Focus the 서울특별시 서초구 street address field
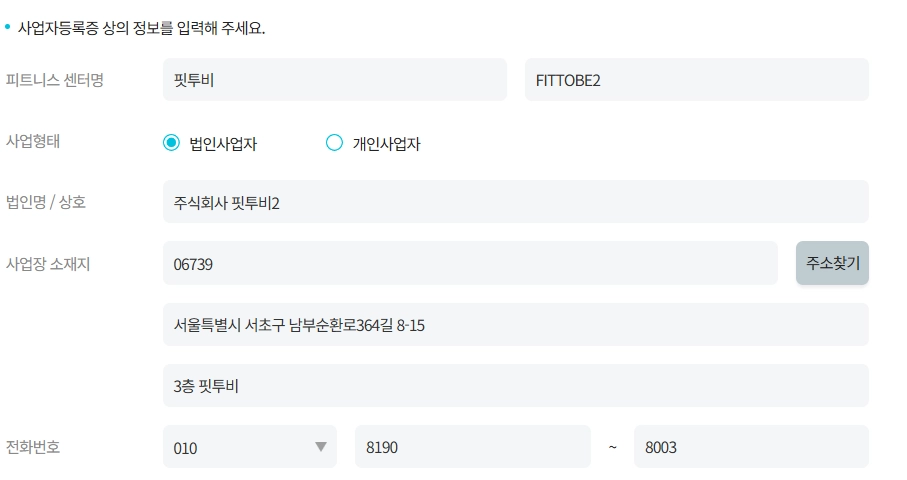The width and height of the screenshot is (907, 480). coord(515,324)
